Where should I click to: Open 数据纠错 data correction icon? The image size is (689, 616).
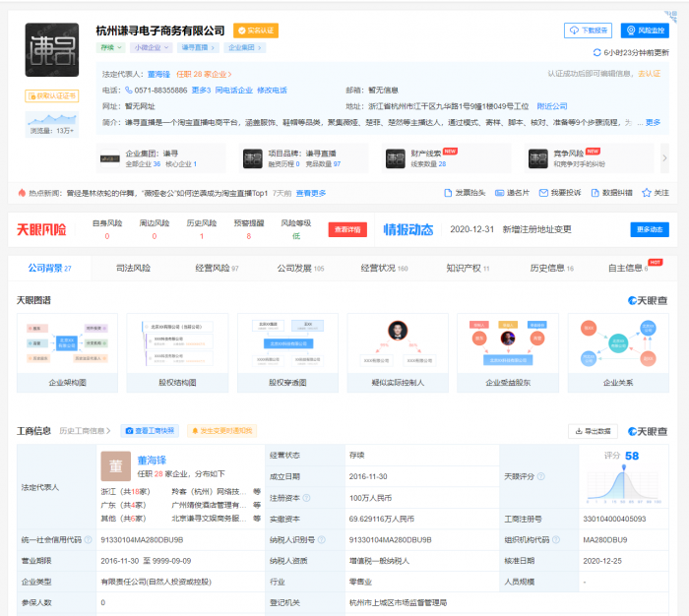coord(595,193)
